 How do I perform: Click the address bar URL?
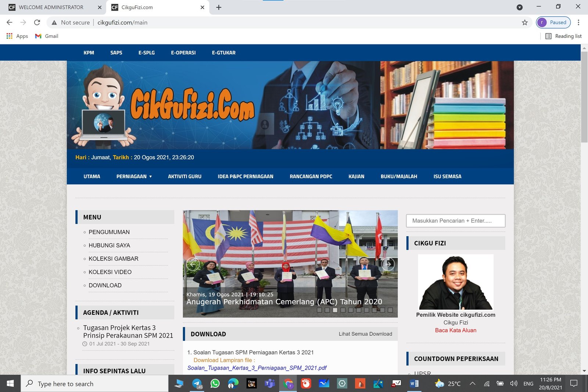point(122,22)
